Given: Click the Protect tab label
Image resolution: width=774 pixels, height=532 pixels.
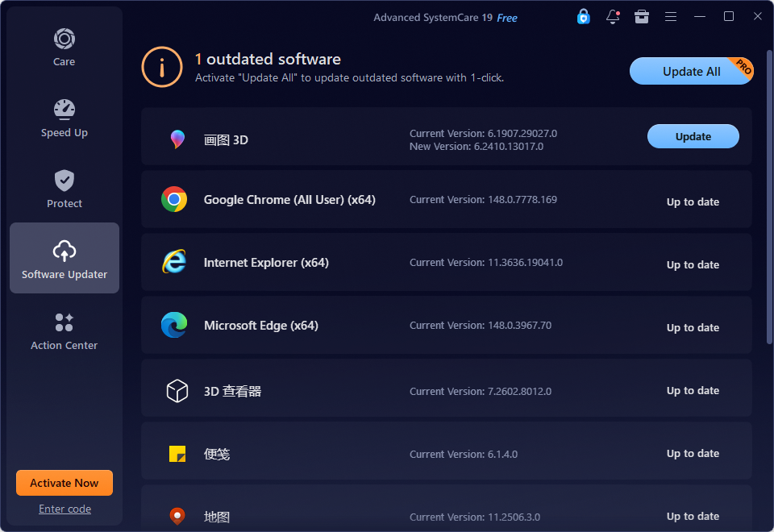Looking at the screenshot, I should (x=64, y=203).
